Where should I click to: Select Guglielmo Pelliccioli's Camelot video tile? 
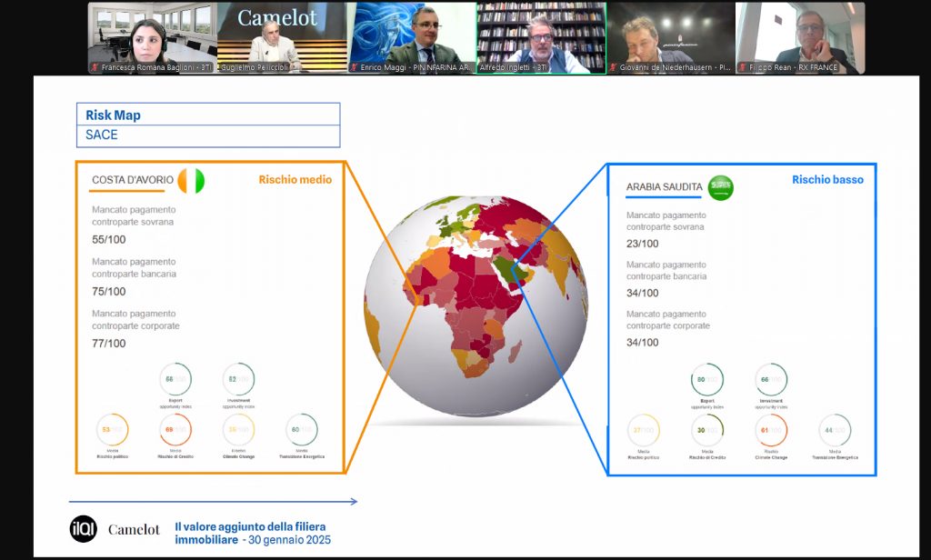tap(282, 38)
